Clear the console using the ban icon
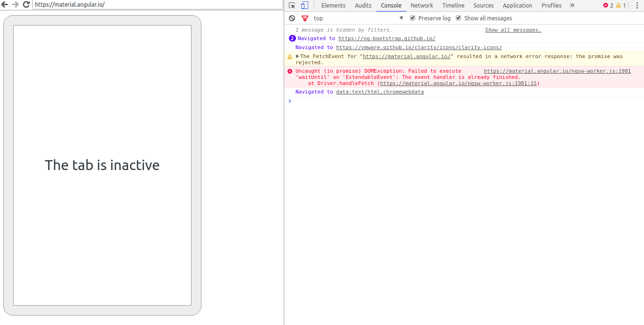Screen dimensions: 644x325 pos(292,18)
